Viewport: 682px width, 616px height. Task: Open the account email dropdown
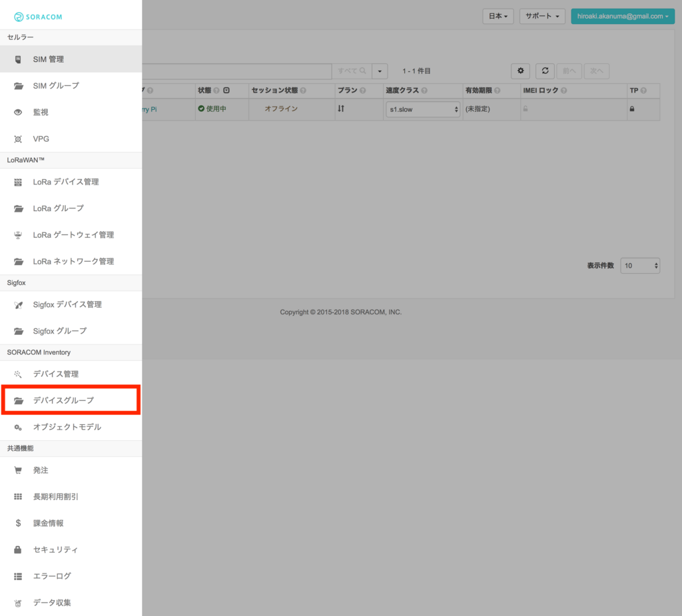(x=623, y=17)
